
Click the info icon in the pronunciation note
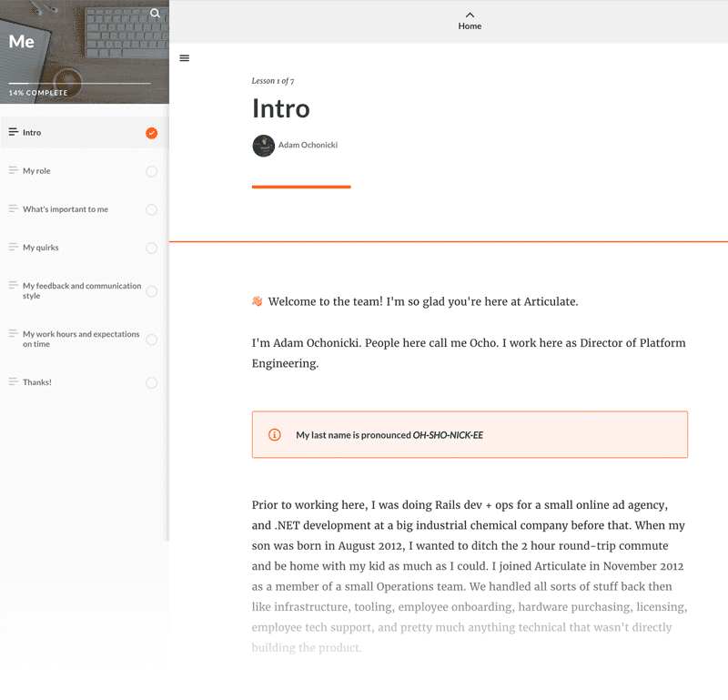coord(275,435)
